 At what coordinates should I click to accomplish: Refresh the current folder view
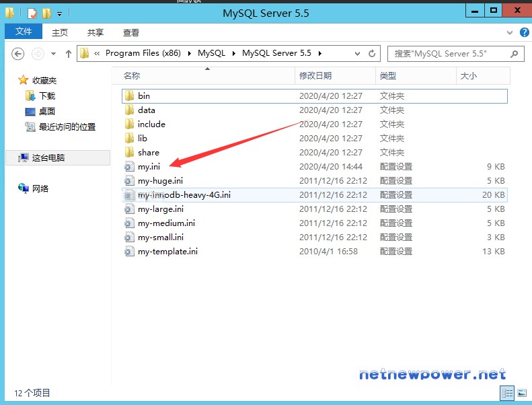[372, 54]
